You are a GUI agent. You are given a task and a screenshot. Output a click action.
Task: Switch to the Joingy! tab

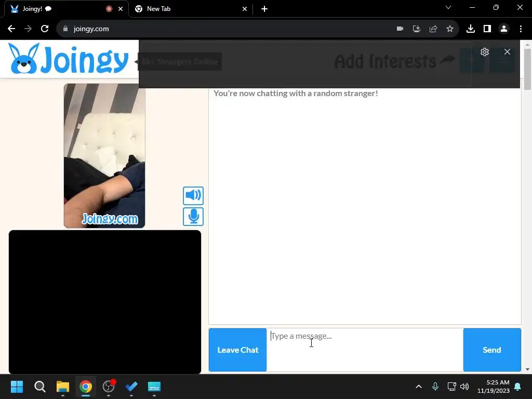click(66, 9)
